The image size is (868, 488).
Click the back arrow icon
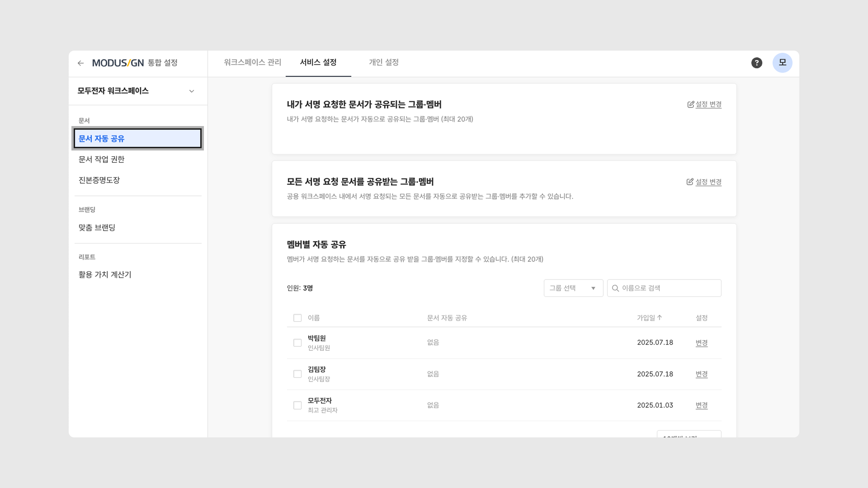(80, 63)
